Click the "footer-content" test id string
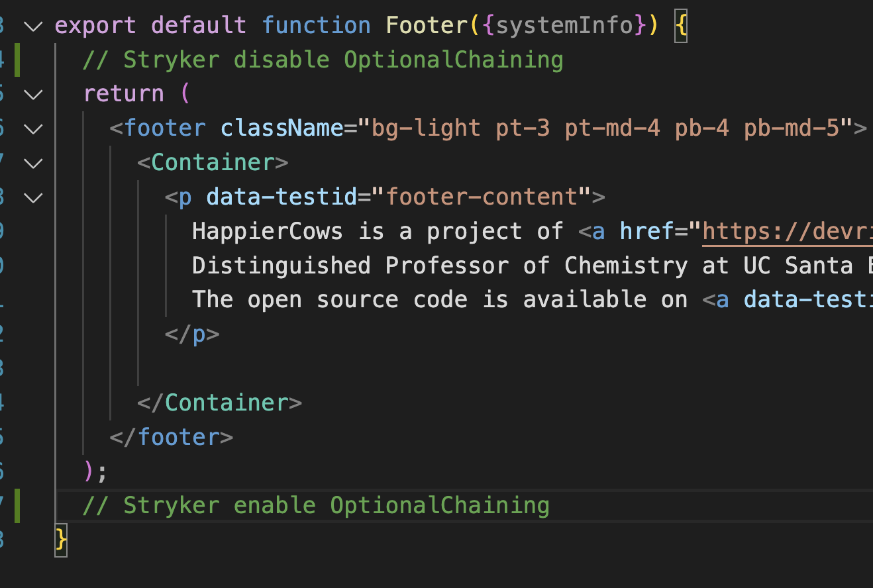Screen dimensions: 873x588 point(482,197)
